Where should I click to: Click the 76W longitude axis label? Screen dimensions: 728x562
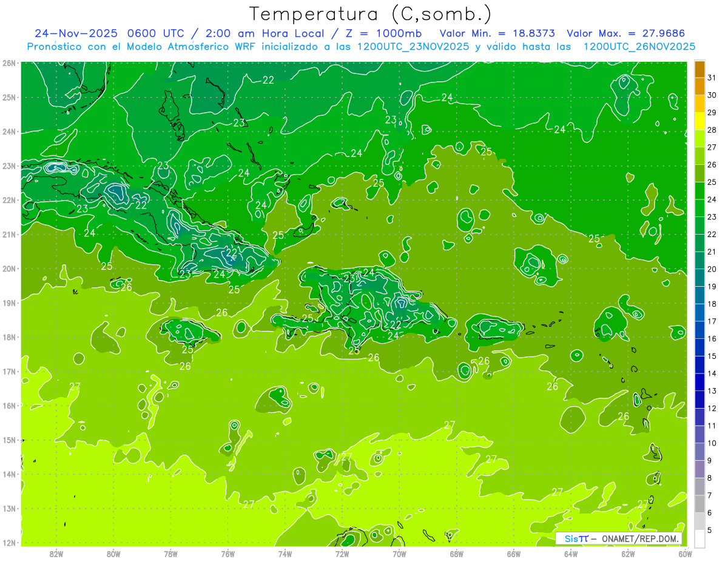pos(228,554)
